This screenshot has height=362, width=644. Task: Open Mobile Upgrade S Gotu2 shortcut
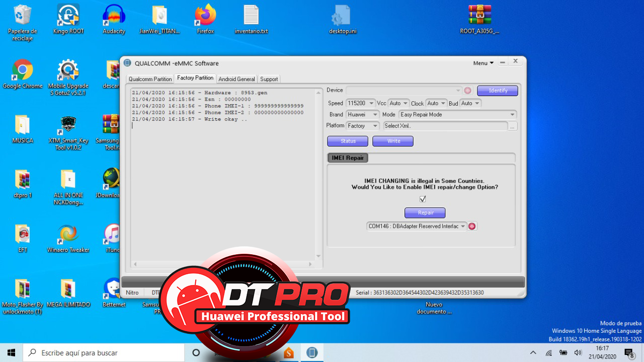[68, 78]
